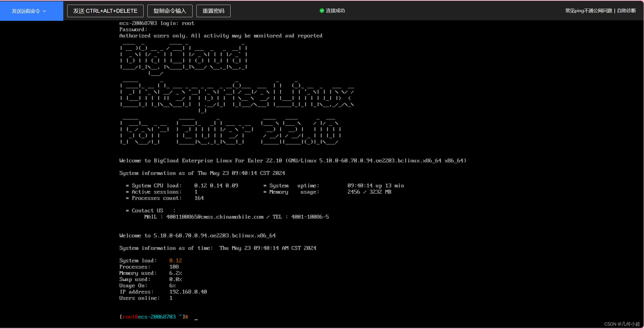Open the 发送远程命令 menu button
The image size is (644, 329).
click(26, 11)
